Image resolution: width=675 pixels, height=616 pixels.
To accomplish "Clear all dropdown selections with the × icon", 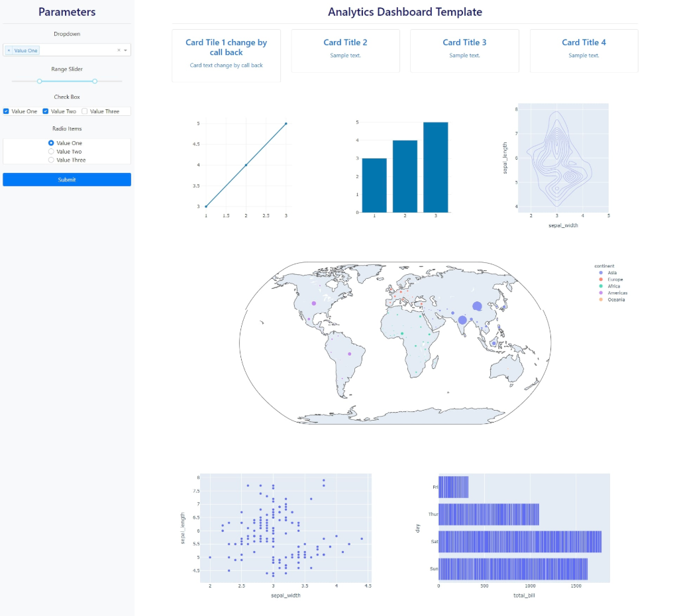I will pos(119,50).
